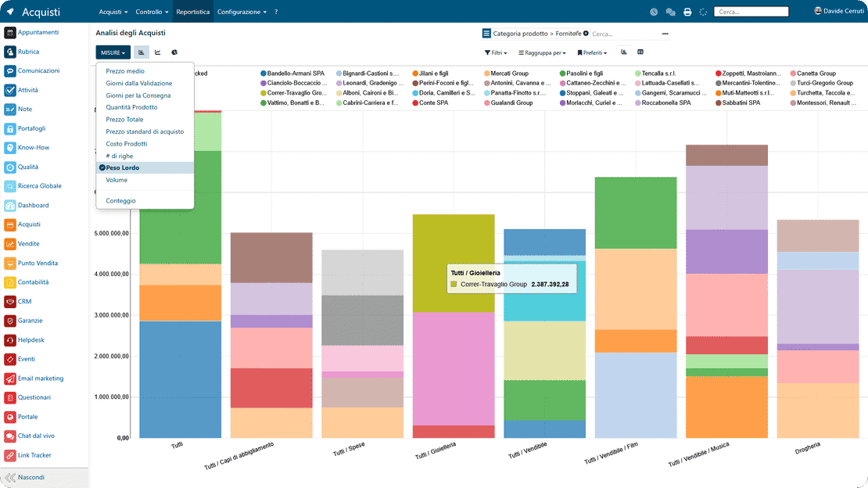
Task: Open the Raggruppa per dropdown
Action: click(x=542, y=52)
